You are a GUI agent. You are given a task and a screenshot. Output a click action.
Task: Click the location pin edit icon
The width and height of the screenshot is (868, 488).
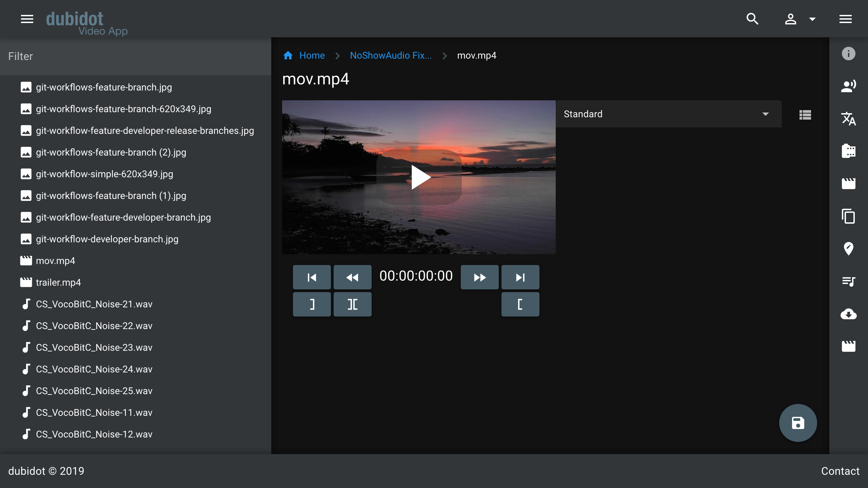(x=848, y=249)
